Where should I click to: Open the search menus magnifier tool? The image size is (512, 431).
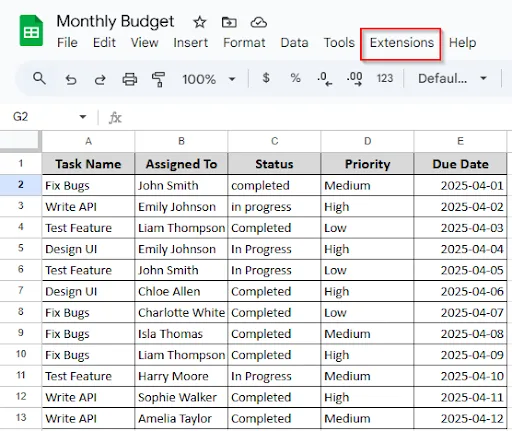[39, 79]
